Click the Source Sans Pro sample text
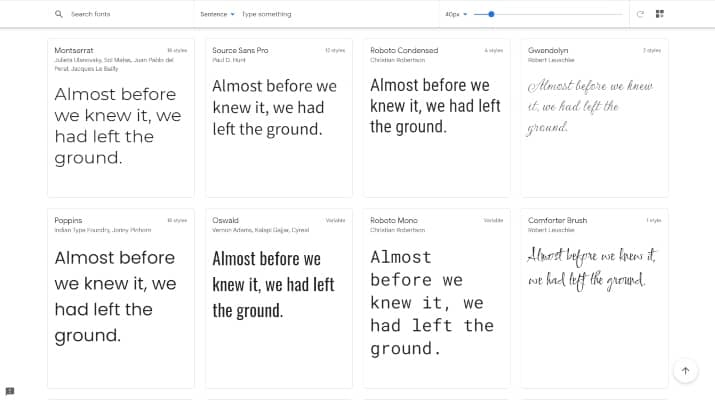 275,108
